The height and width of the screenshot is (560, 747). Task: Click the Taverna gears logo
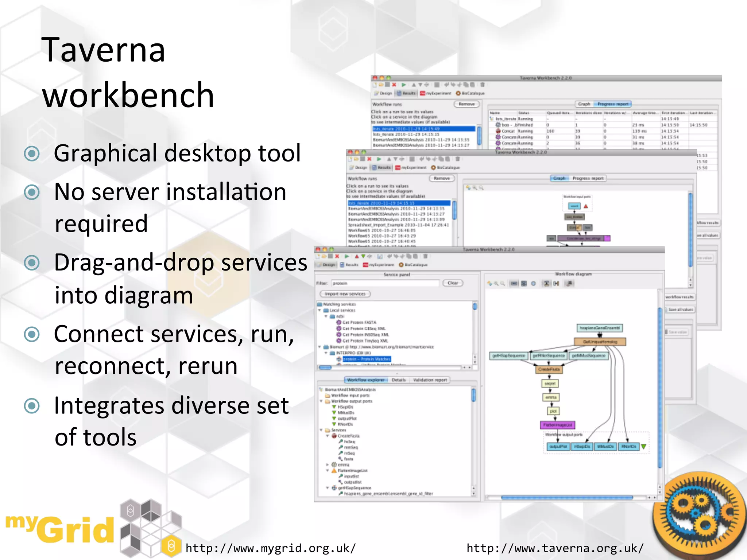pos(699,516)
